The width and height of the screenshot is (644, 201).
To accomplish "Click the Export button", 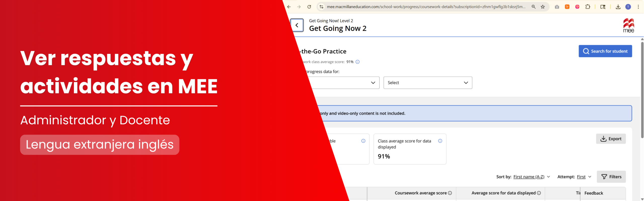I will (611, 139).
